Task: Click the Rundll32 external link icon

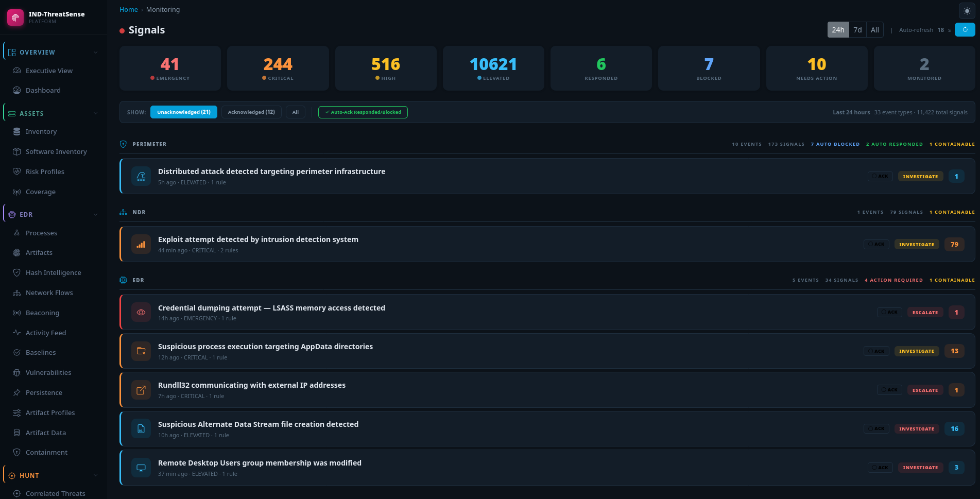Action: 141,390
